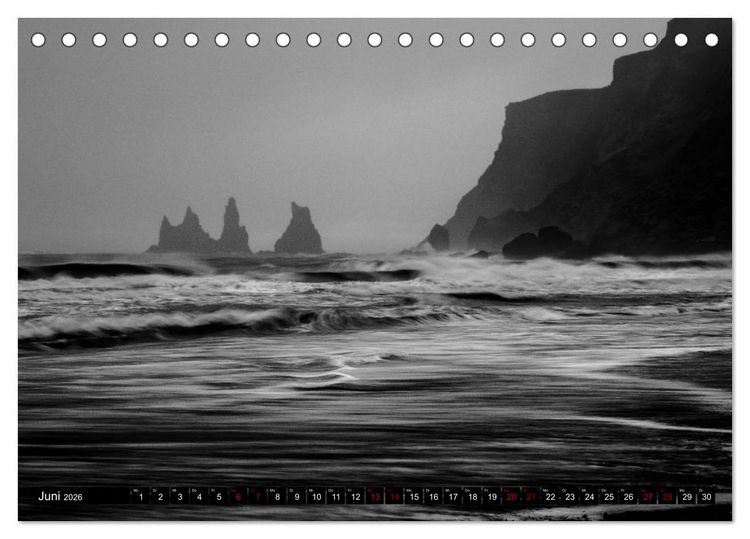Pick date 18 in the date row

coord(473,496)
